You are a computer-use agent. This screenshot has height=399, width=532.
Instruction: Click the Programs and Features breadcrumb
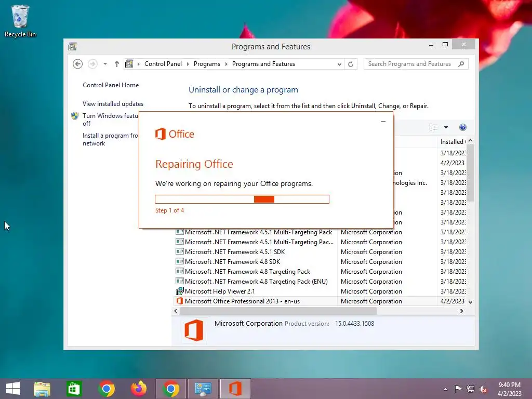coord(263,64)
